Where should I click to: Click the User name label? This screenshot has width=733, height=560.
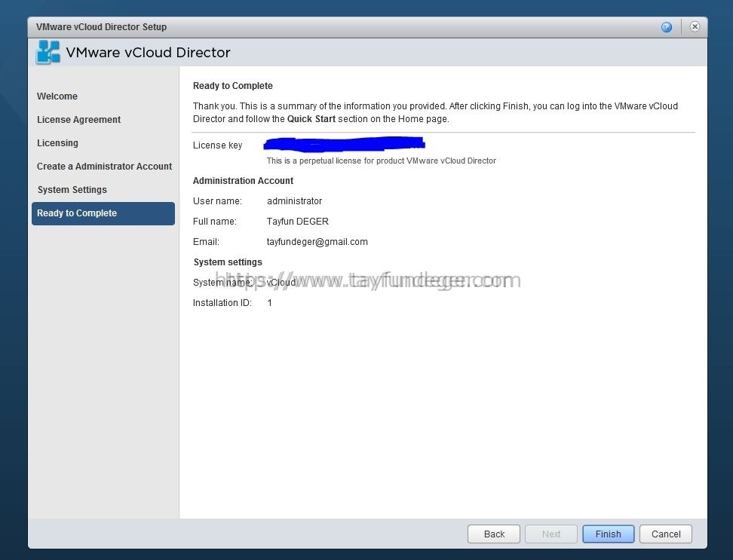pos(217,201)
